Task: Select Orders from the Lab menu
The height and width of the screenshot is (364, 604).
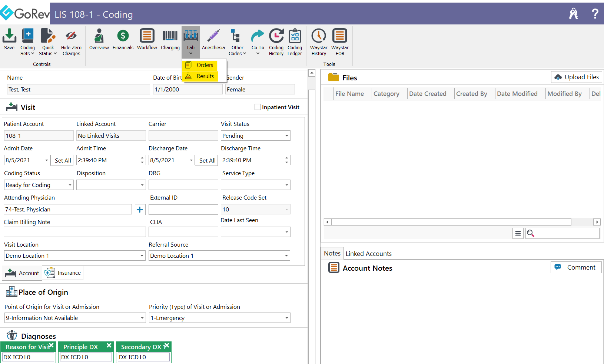Action: (200, 65)
